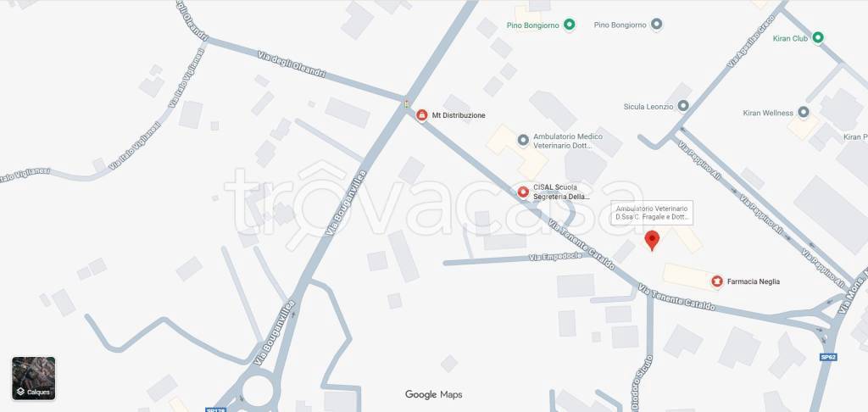Select Ambulatorio Medico Veterinario marker icon
The image size is (868, 412).
523,140
